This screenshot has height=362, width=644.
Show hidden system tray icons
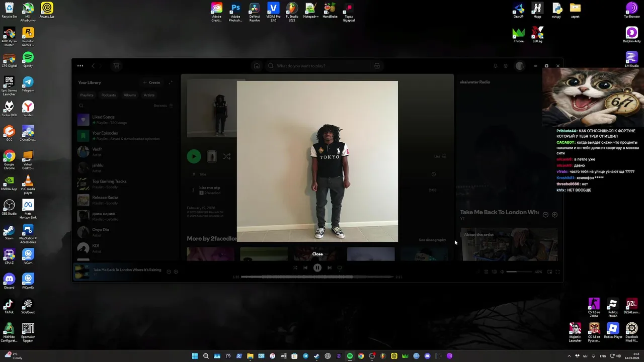(x=569, y=356)
